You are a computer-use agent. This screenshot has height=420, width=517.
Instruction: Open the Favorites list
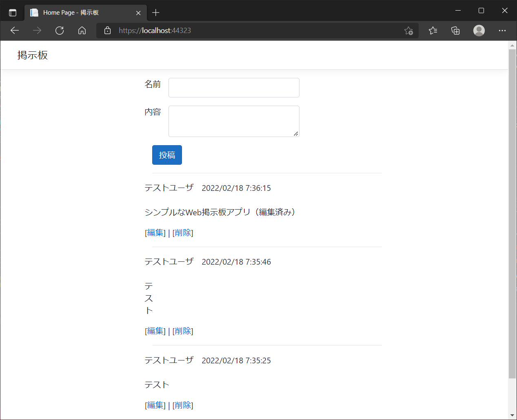click(x=433, y=30)
